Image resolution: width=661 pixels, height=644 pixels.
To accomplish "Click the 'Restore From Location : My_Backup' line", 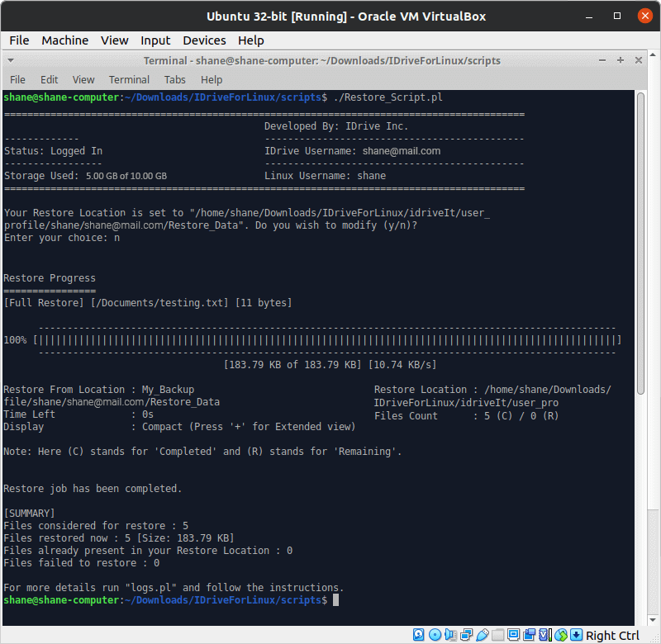I will pyautogui.click(x=98, y=390).
